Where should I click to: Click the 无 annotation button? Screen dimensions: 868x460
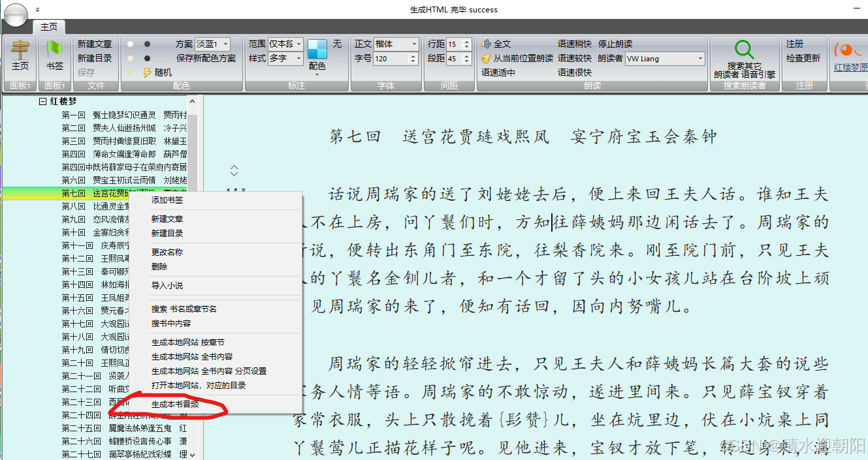(x=337, y=44)
